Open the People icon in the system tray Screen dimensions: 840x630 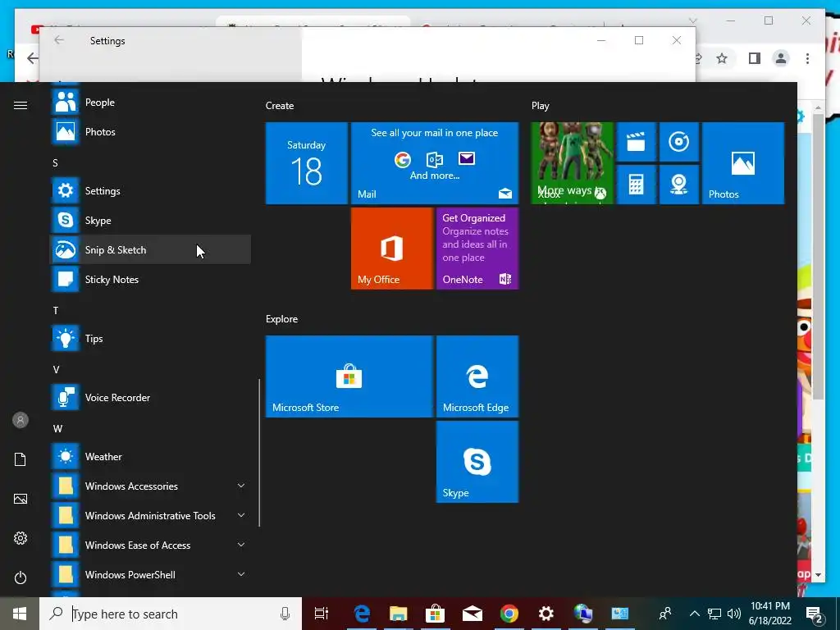[665, 614]
